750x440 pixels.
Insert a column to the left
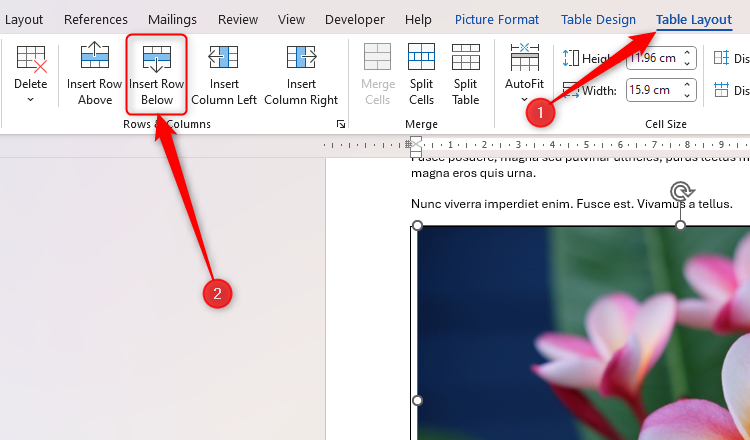[224, 60]
